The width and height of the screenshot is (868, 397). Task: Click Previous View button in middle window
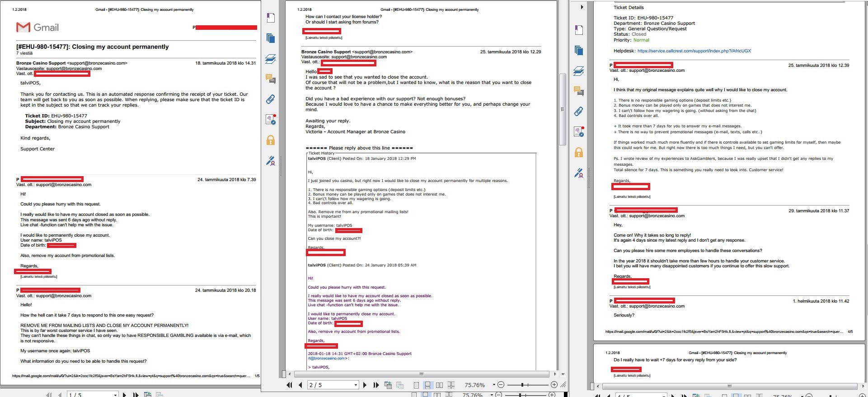(388, 385)
